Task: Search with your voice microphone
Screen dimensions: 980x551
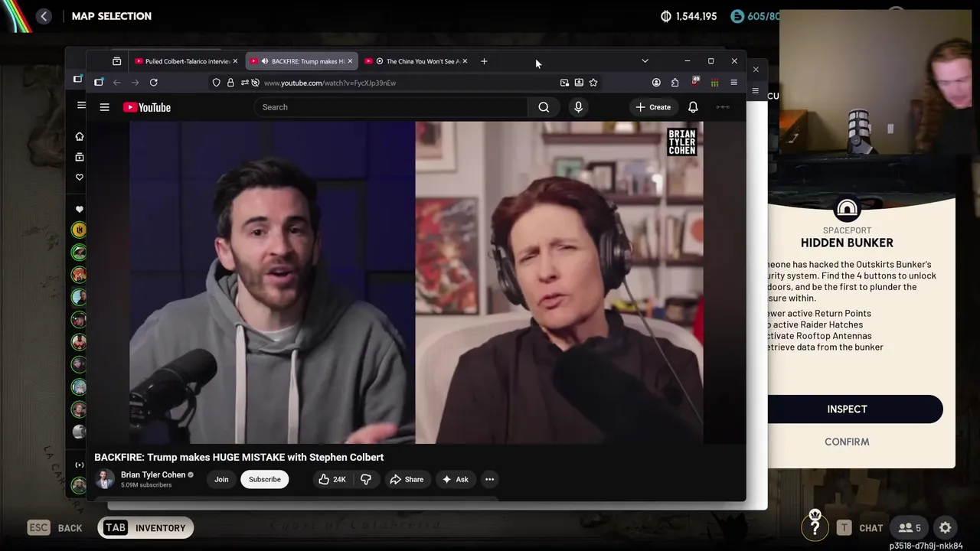Action: pyautogui.click(x=578, y=107)
